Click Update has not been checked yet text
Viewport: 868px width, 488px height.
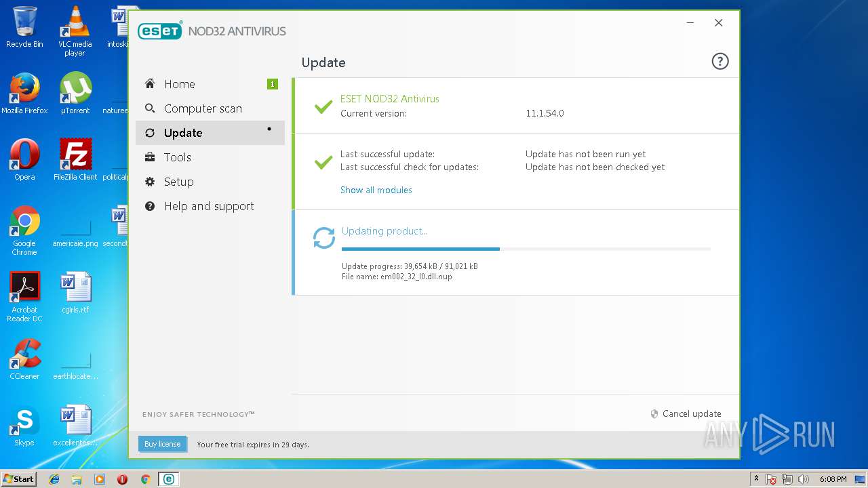595,167
